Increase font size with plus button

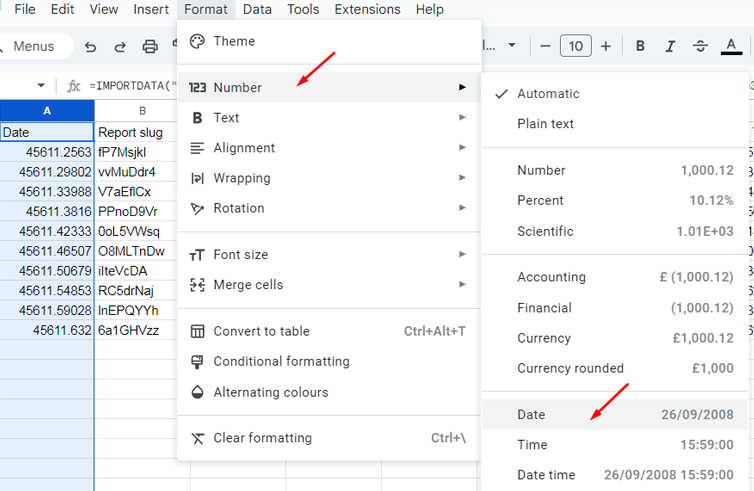[606, 46]
